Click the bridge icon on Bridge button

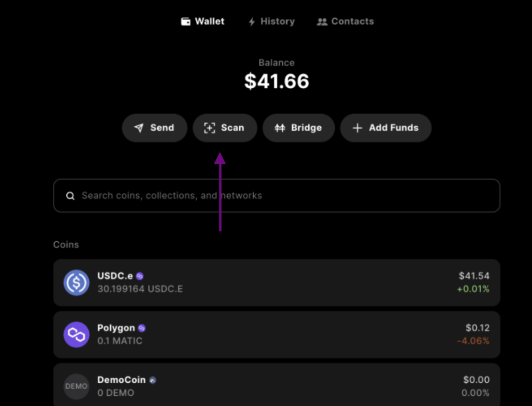coord(280,128)
